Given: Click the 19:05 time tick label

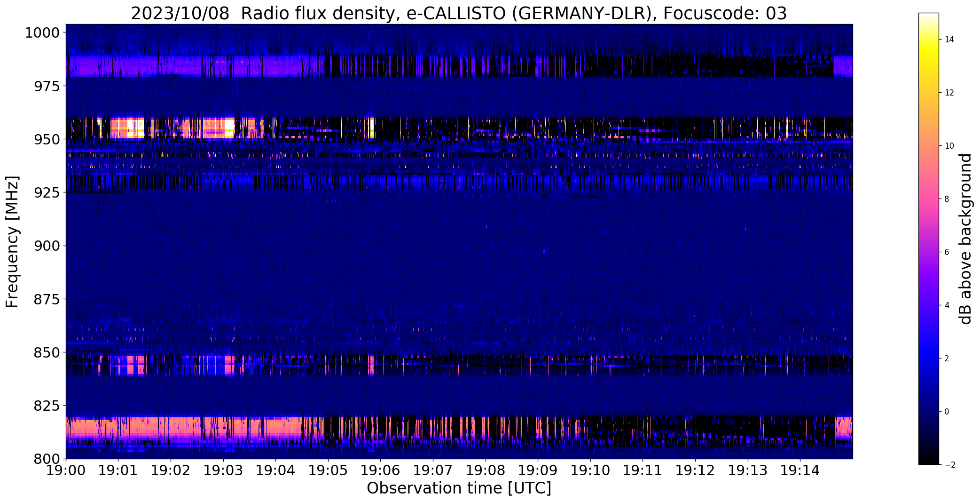Looking at the screenshot, I should [328, 470].
